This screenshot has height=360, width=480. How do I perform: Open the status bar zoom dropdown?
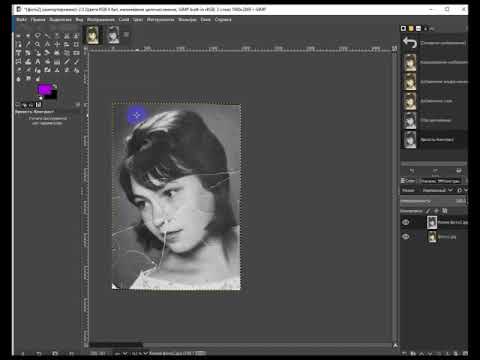(x=140, y=353)
